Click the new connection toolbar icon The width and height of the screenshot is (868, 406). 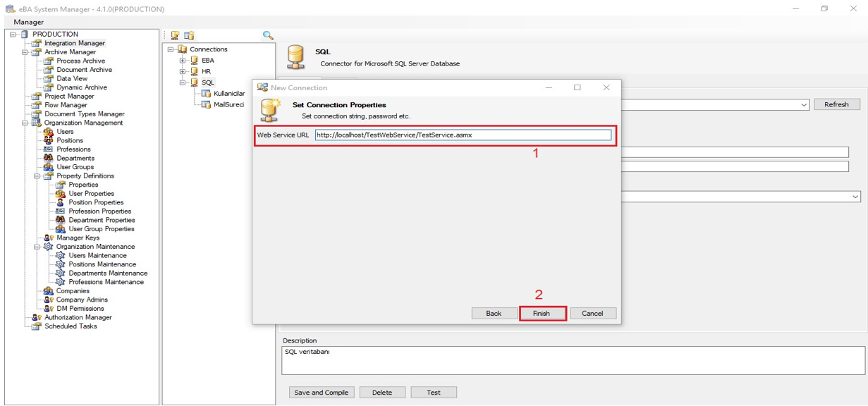point(175,35)
